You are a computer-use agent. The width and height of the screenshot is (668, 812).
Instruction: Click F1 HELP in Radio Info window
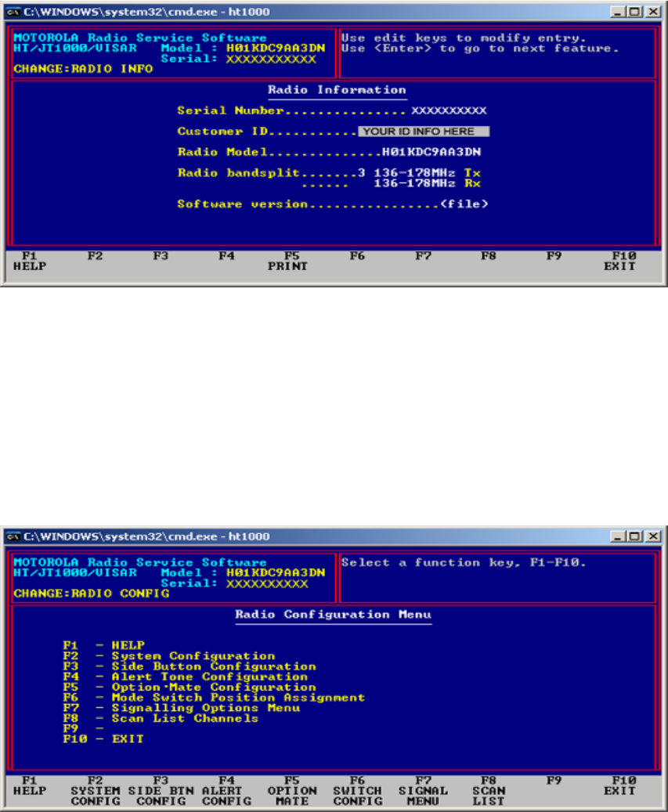pos(30,261)
